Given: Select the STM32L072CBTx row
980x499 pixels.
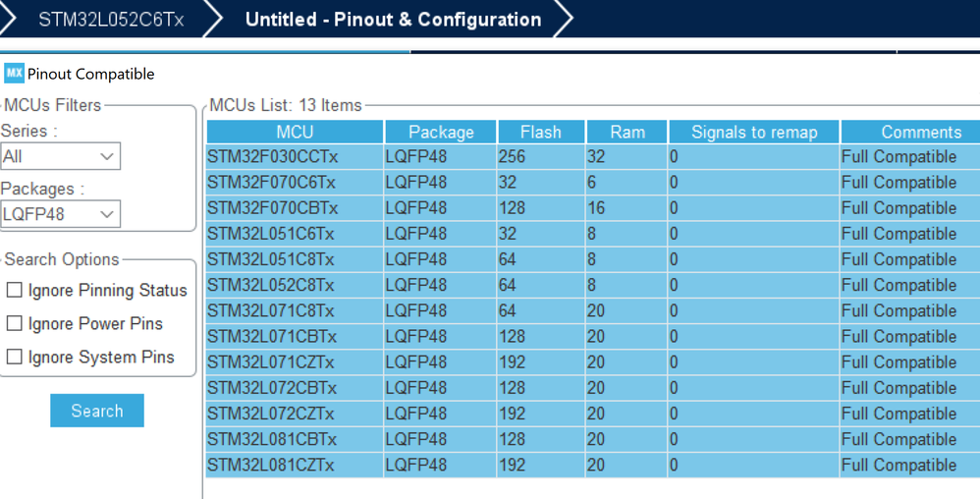Looking at the screenshot, I should (x=593, y=388).
